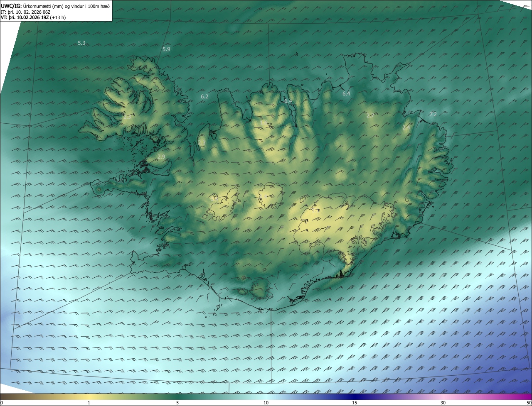The width and height of the screenshot is (532, 406).
Task: Click the 0 tick label on the color scale
Action: point(2,403)
